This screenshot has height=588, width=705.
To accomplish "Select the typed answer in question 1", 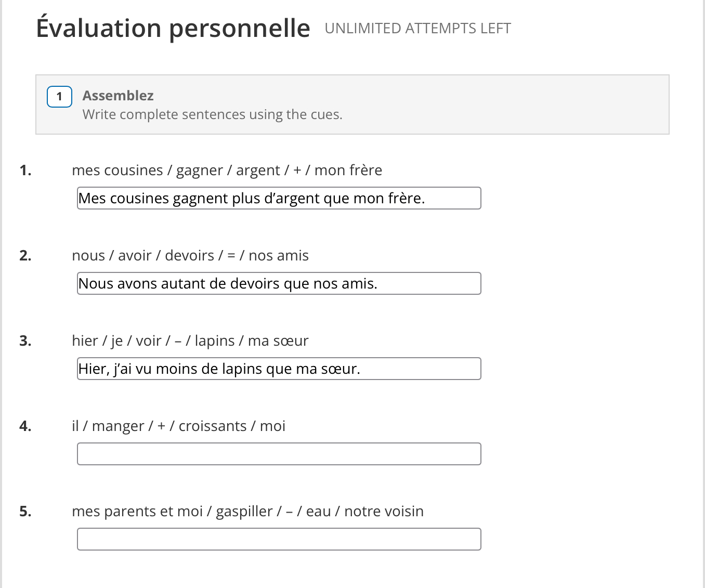I will [252, 198].
